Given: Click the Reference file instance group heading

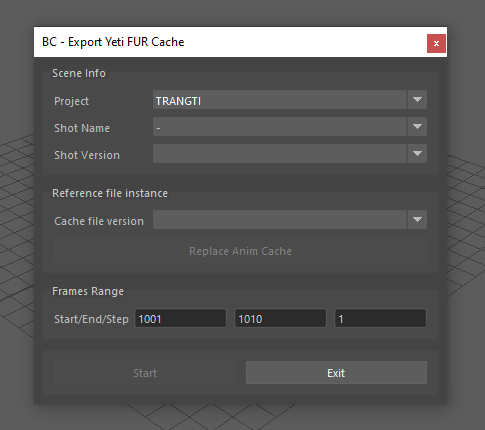Looking at the screenshot, I should coord(110,193).
